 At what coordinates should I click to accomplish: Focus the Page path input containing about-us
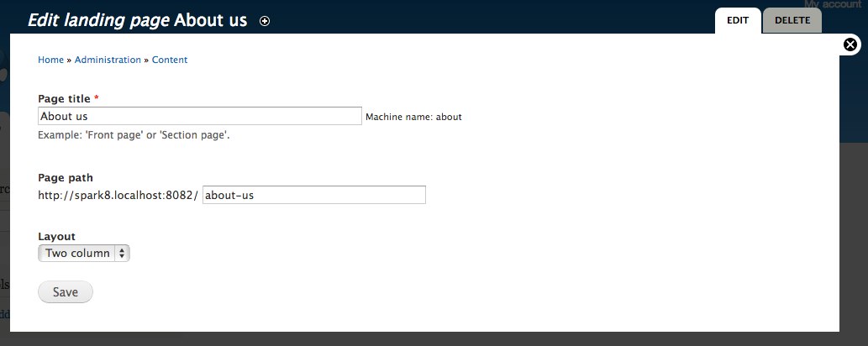click(x=314, y=195)
